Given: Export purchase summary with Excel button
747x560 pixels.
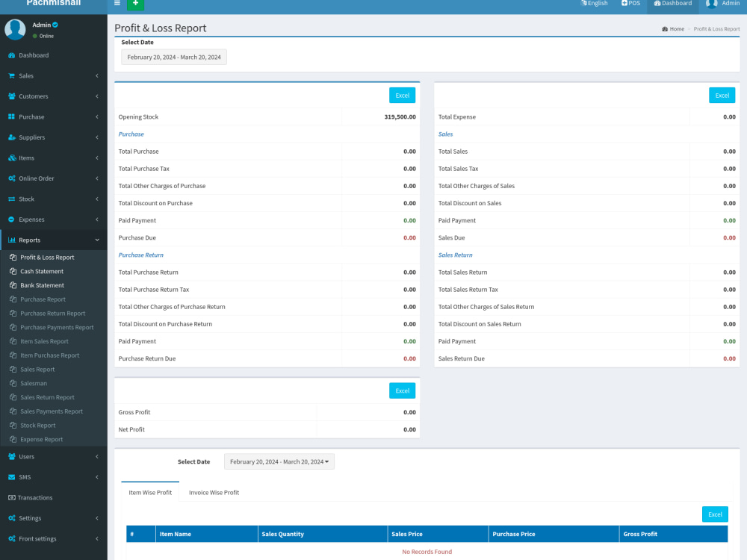Looking at the screenshot, I should 402,96.
